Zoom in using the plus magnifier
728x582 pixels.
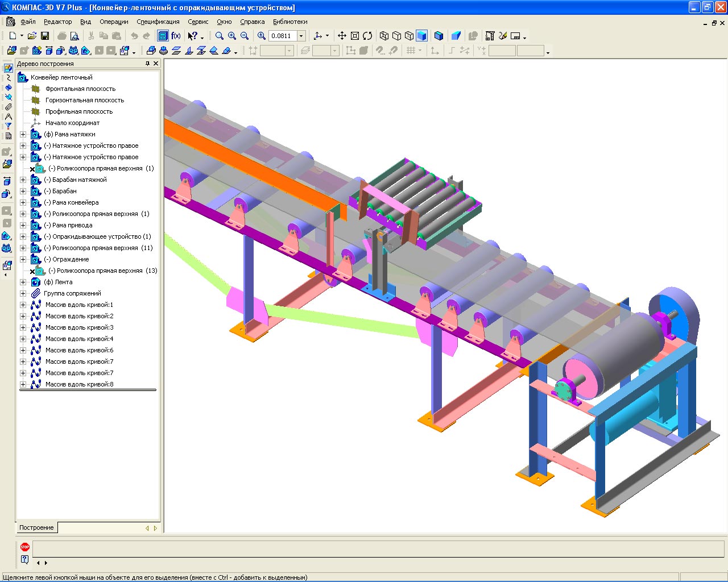coord(232,36)
